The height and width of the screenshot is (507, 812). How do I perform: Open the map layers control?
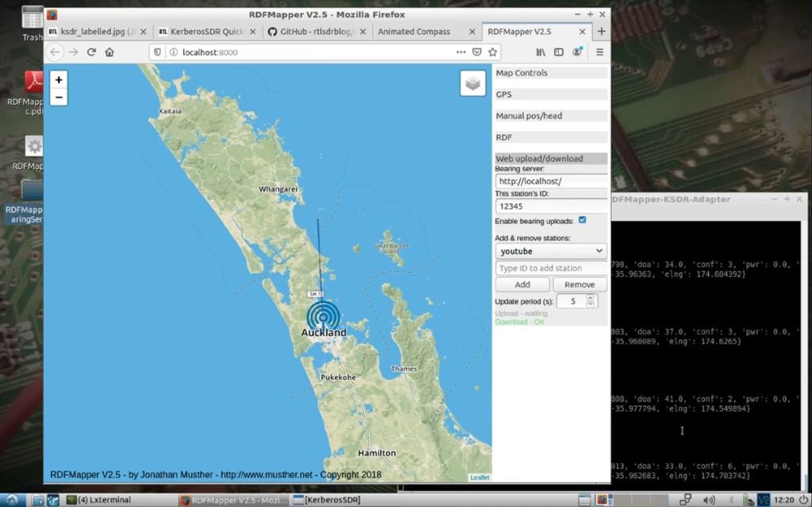tap(473, 83)
